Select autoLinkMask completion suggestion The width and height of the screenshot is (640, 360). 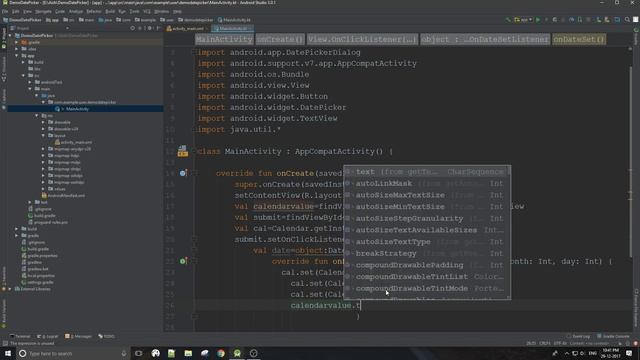click(x=427, y=184)
